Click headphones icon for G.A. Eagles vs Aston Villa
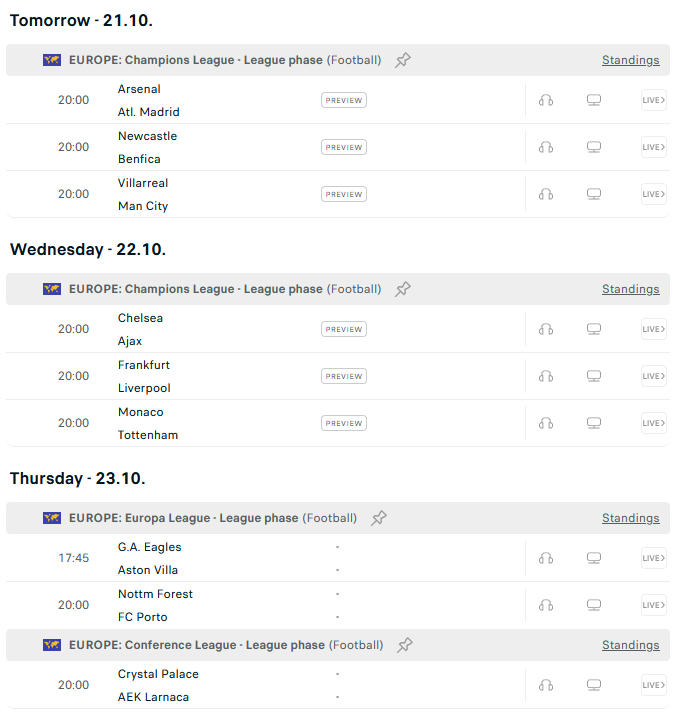 tap(546, 558)
